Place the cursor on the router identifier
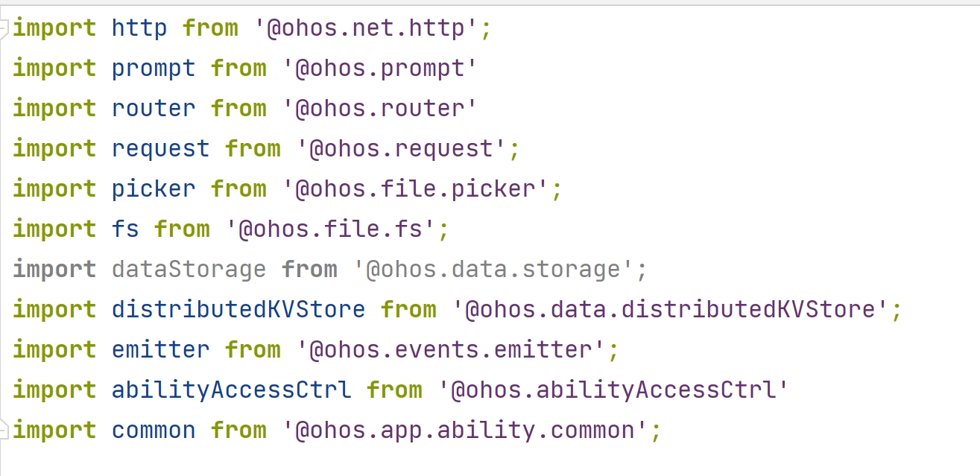 point(153,109)
